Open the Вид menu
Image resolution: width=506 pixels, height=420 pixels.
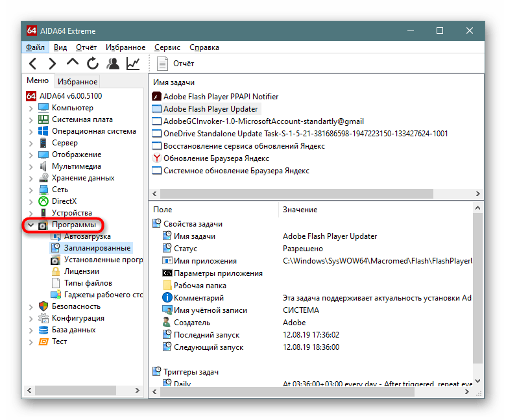(x=60, y=47)
